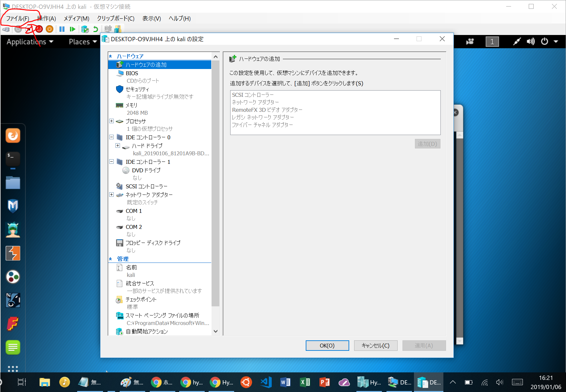The height and width of the screenshot is (392, 566).
Task: Click the Kali volume icon in top bar
Action: (x=530, y=42)
